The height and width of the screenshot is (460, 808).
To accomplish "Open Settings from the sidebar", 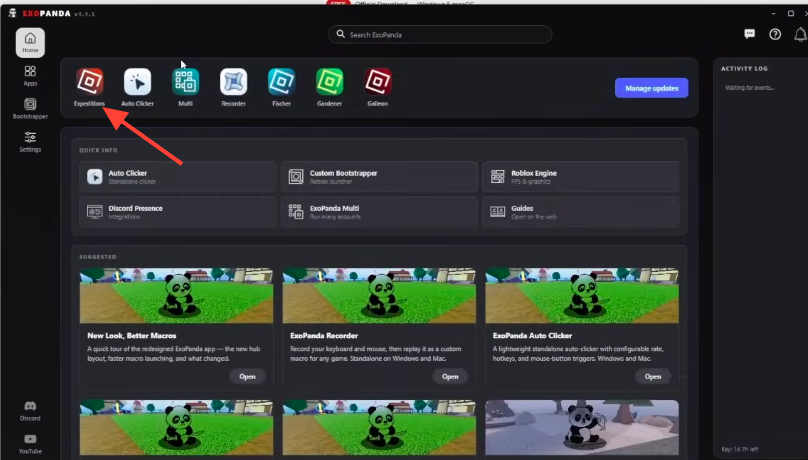I will (30, 142).
